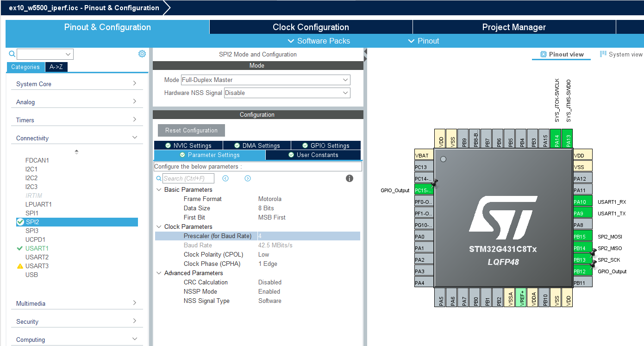Viewport: 644px width, 346px height.
Task: Click the parameter info icon
Action: 350,178
